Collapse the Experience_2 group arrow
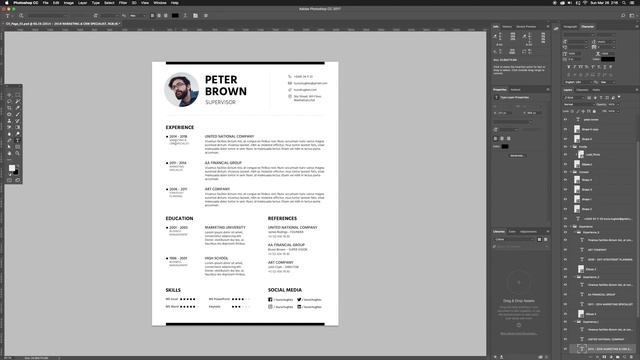The image size is (640, 360). 574,277
